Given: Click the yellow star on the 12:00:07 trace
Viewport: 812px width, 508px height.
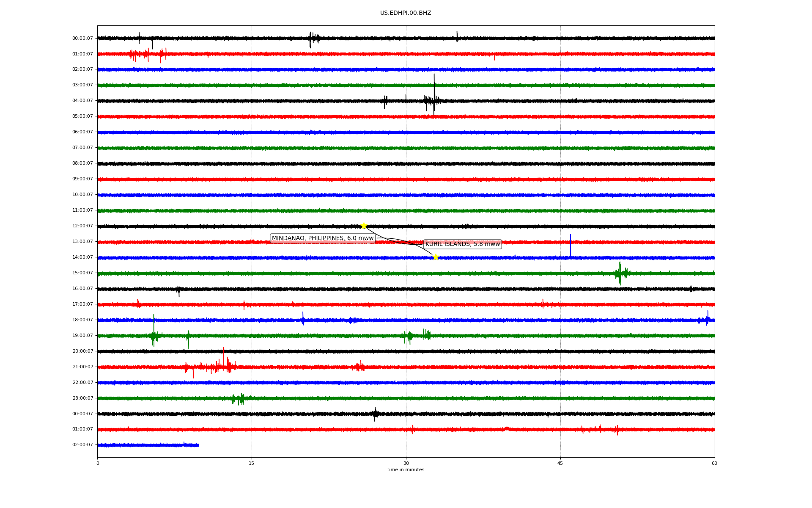Looking at the screenshot, I should tap(363, 226).
